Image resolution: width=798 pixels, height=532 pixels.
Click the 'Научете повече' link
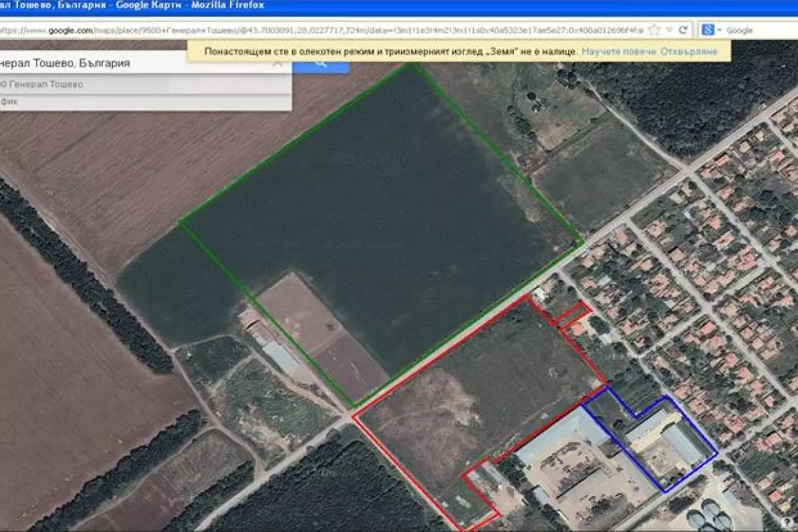click(x=618, y=51)
